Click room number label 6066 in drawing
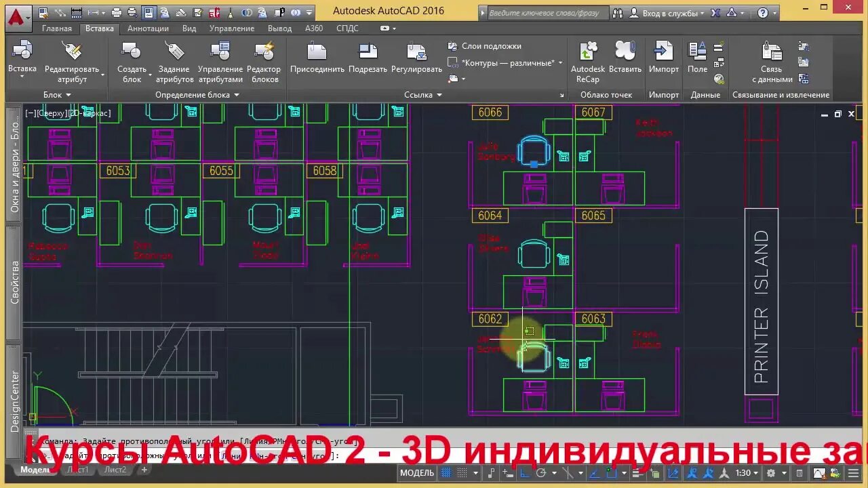This screenshot has width=868, height=488. pyautogui.click(x=490, y=113)
